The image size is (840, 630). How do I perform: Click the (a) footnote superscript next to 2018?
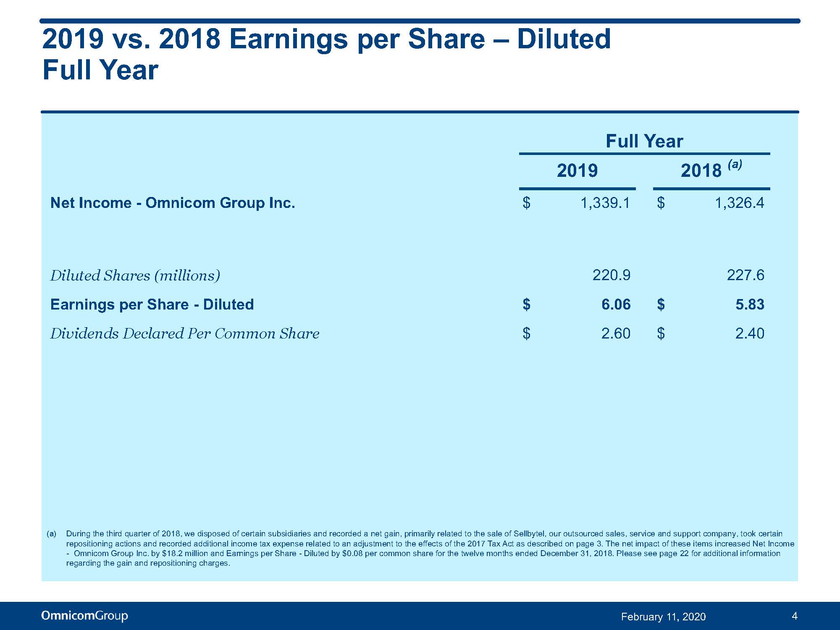(735, 164)
